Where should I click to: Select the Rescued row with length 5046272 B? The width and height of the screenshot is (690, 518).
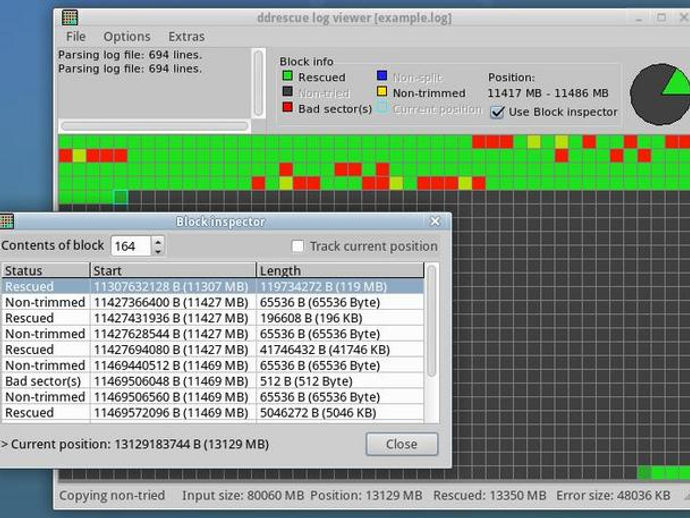[x=213, y=413]
